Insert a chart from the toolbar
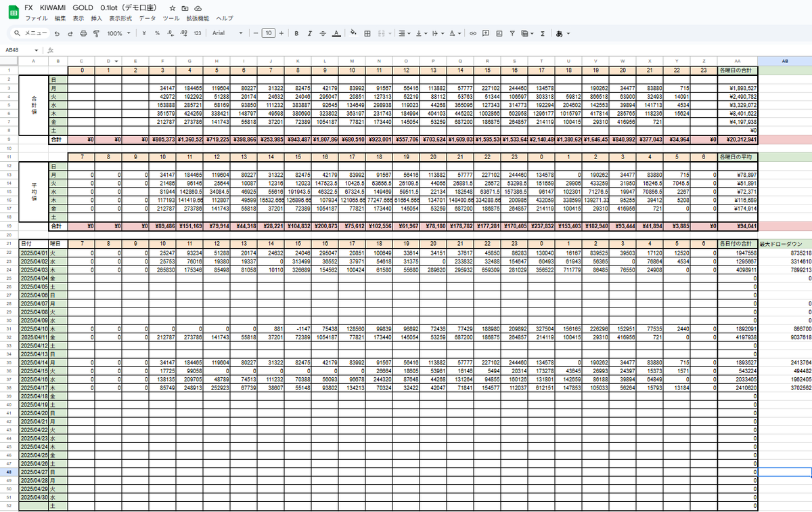The height and width of the screenshot is (512, 812). pos(499,33)
